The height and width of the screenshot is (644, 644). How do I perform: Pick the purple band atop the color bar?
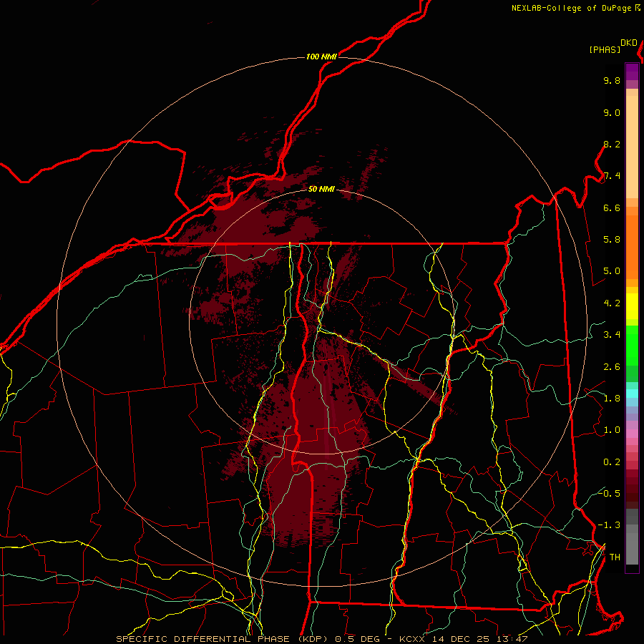632,72
